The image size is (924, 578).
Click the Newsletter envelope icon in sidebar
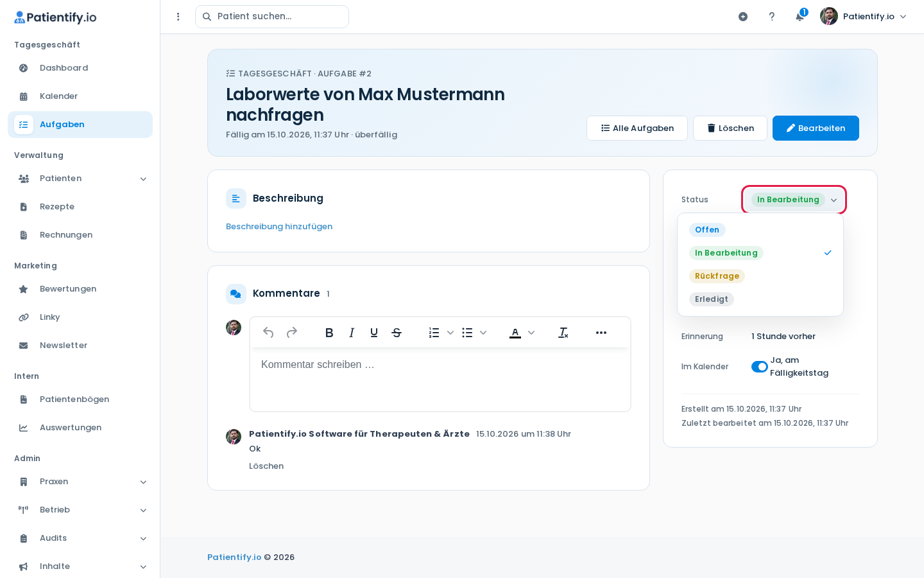(24, 346)
